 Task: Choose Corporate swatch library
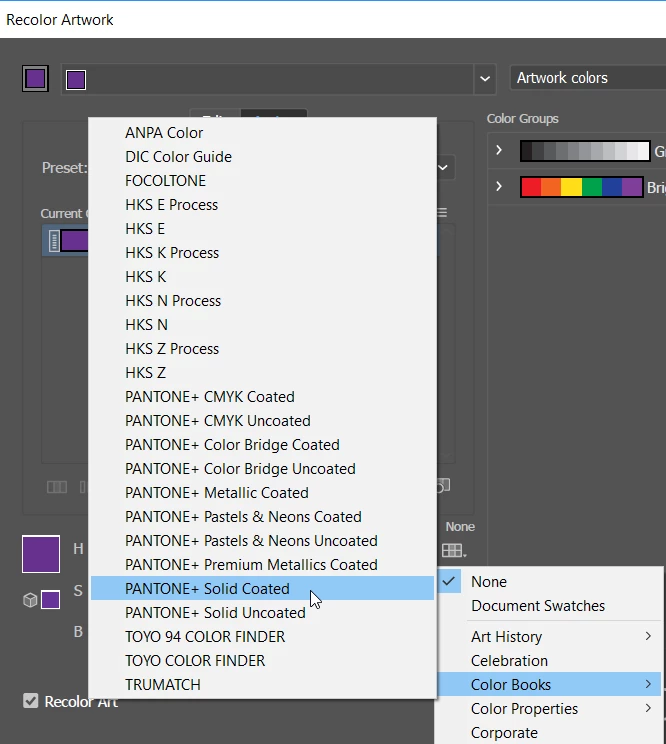[549, 733]
